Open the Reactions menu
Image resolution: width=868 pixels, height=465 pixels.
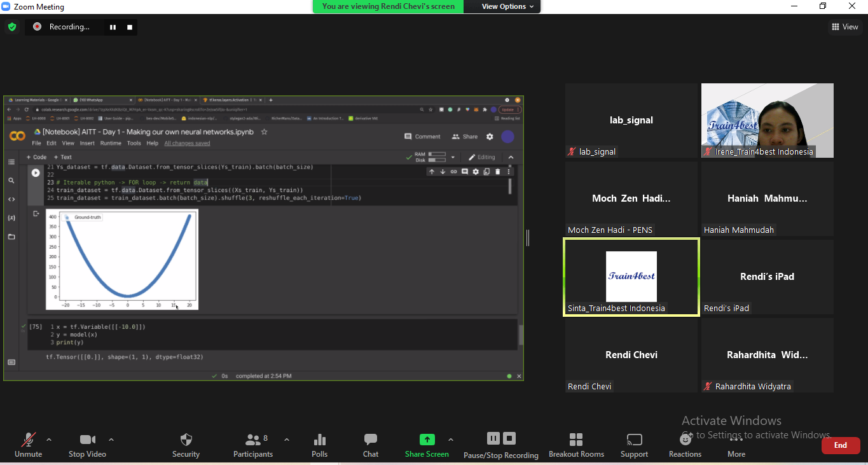[x=685, y=445]
